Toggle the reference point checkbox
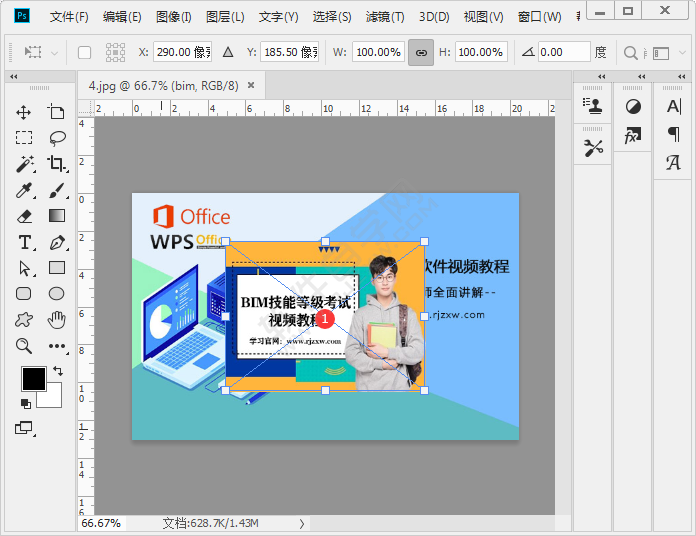Viewport: 696px width, 536px height. [x=84, y=52]
